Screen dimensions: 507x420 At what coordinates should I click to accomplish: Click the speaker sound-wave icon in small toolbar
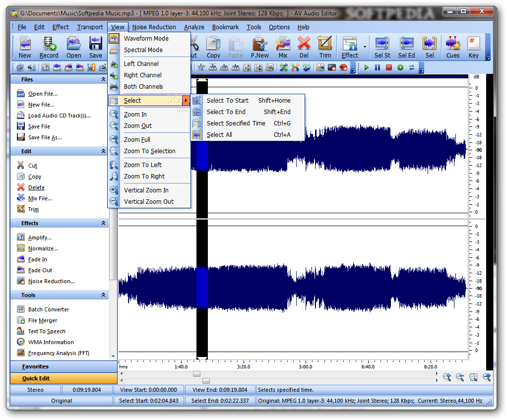point(31,67)
